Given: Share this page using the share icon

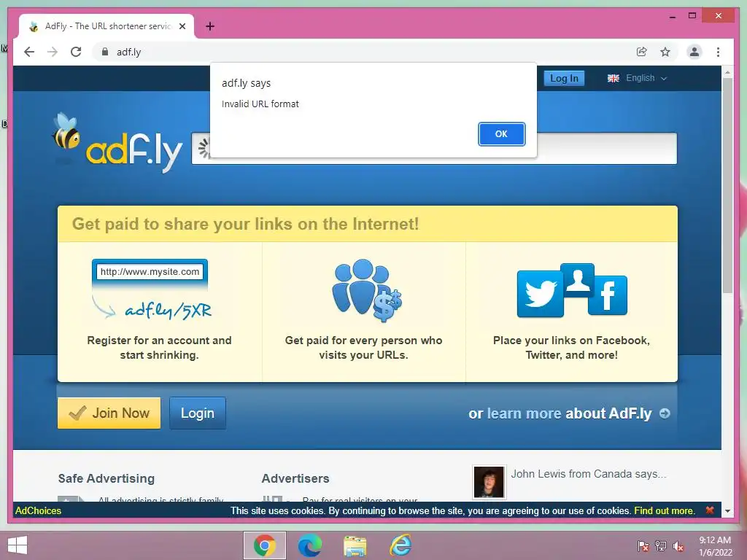Looking at the screenshot, I should click(x=642, y=52).
